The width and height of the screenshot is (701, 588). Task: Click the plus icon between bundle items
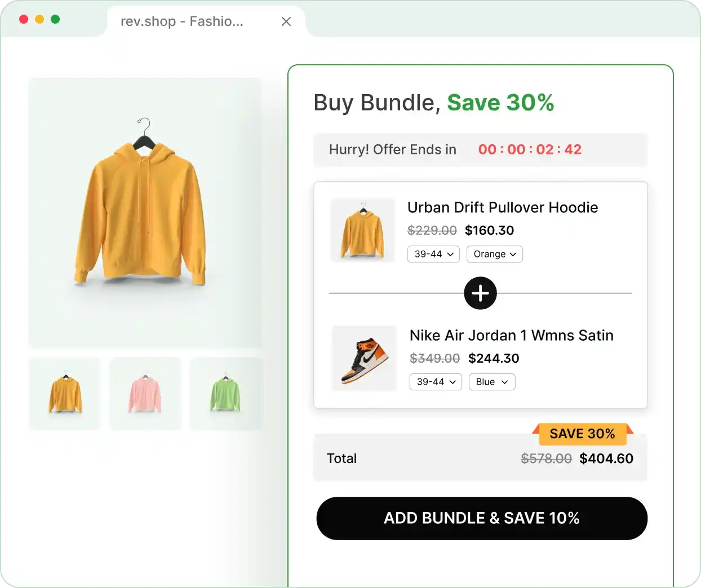click(x=480, y=293)
